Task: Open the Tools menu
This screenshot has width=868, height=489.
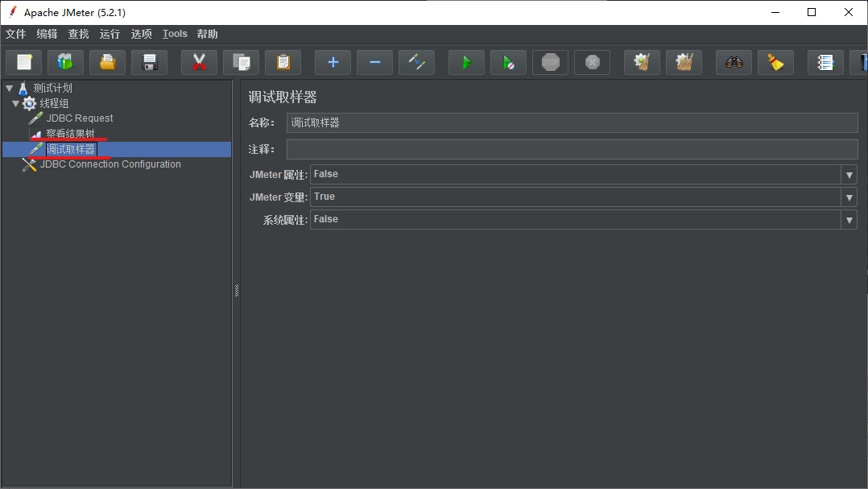Action: point(175,34)
